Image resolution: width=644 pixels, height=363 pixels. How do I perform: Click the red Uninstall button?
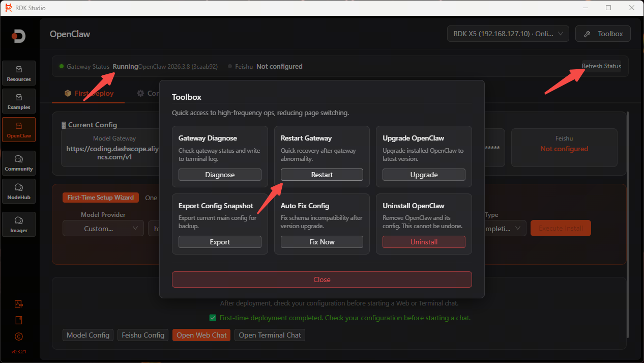point(424,242)
